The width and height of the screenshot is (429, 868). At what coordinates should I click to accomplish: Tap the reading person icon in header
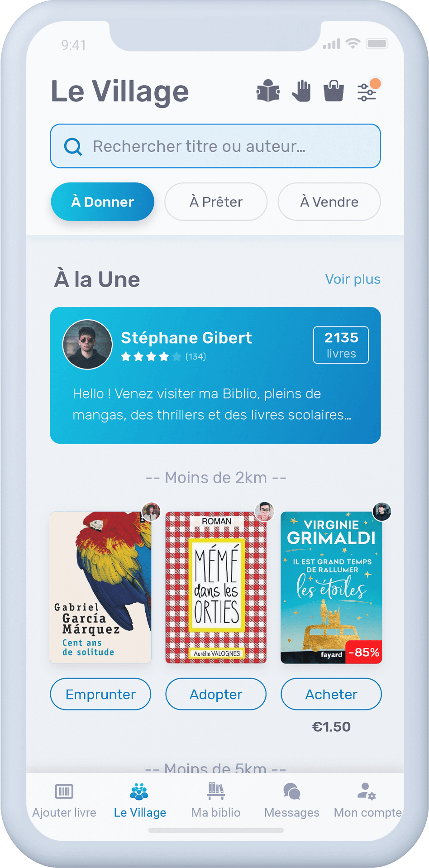click(268, 91)
